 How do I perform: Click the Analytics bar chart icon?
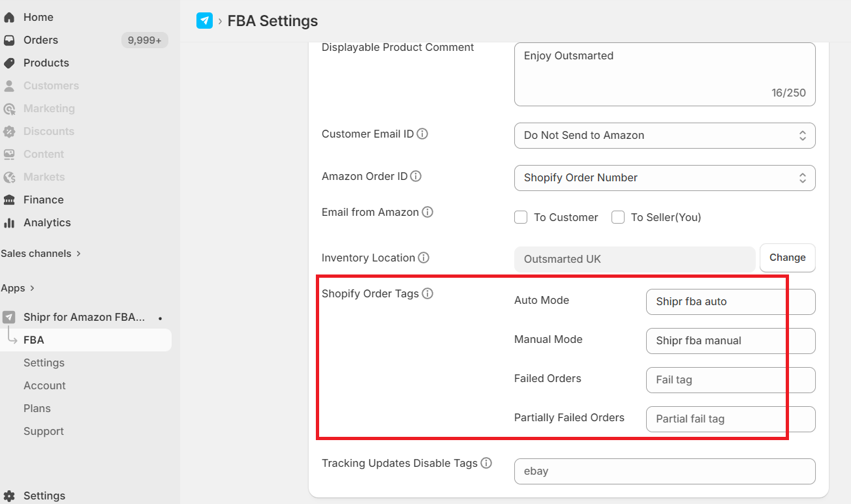pos(9,223)
